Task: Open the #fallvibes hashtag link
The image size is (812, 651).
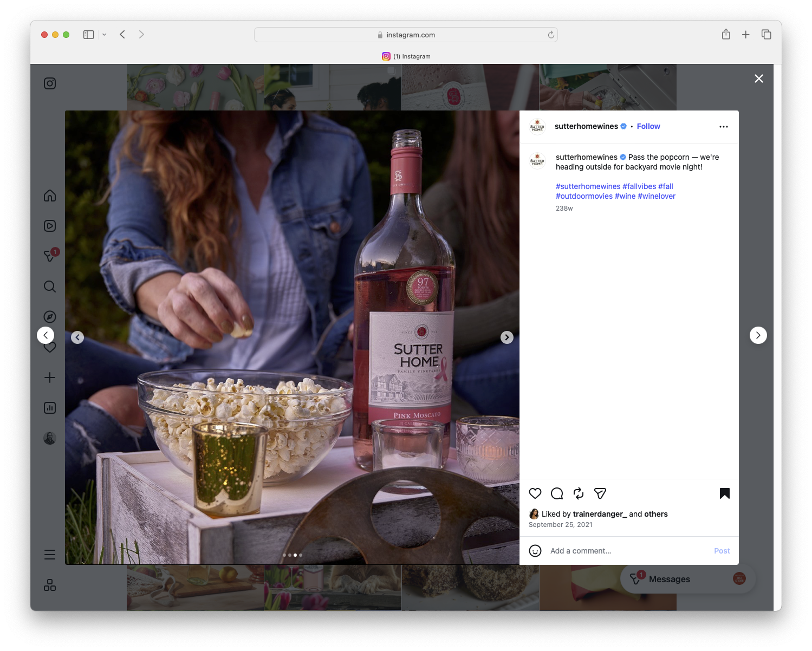Action: click(639, 186)
